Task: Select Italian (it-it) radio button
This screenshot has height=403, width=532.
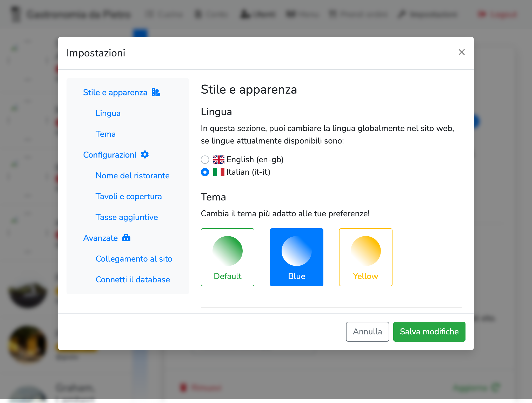Action: [x=205, y=172]
